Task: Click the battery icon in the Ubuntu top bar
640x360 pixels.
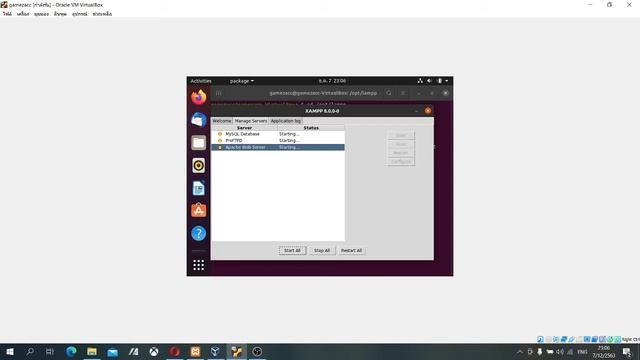Action: click(440, 81)
